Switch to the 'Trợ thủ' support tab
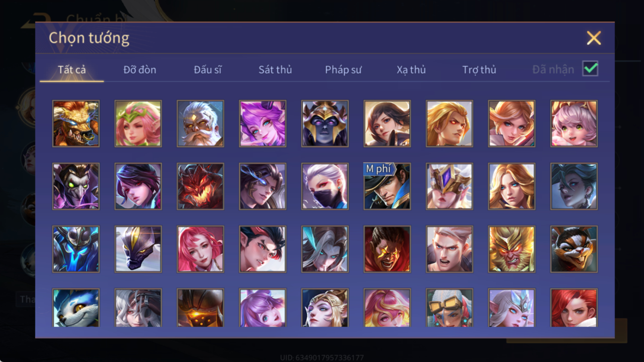The width and height of the screenshot is (644, 362). pos(479,70)
